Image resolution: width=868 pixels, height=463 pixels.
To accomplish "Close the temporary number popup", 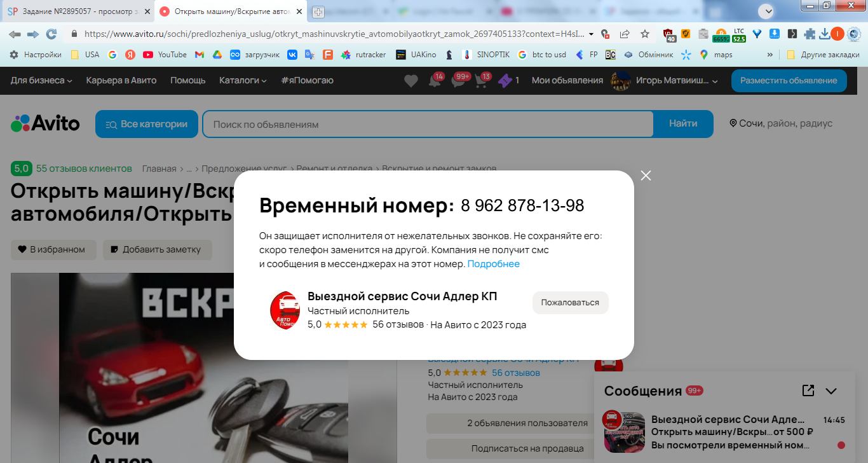I will (646, 176).
